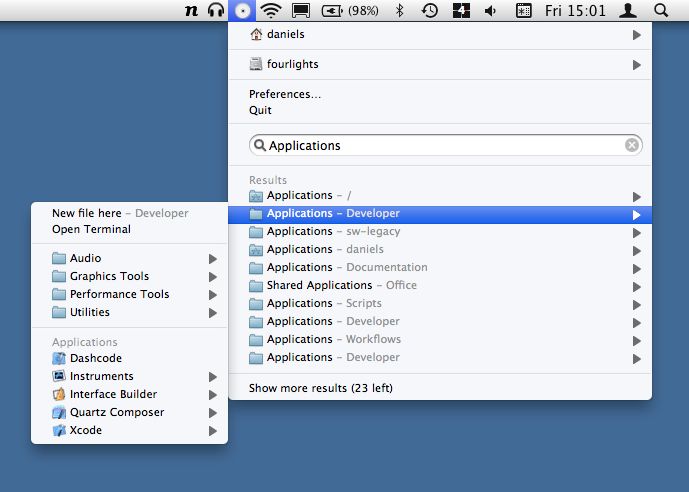Select the Applications – Scripts result
Screen dimensions: 689x492
440,304
